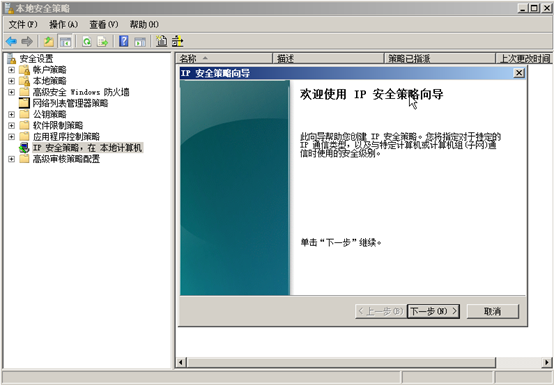Expand the 本地策略 node

pos(11,81)
